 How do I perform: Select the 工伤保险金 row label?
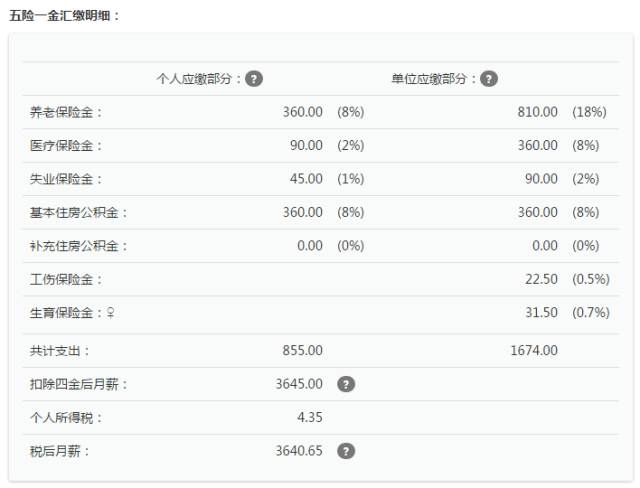point(65,279)
